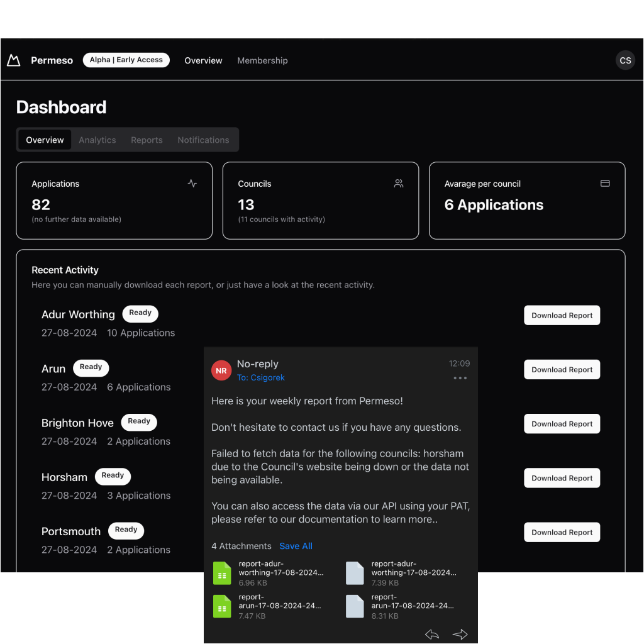Click the NR sender avatar in email
Screen dimensions: 644x644
point(221,370)
